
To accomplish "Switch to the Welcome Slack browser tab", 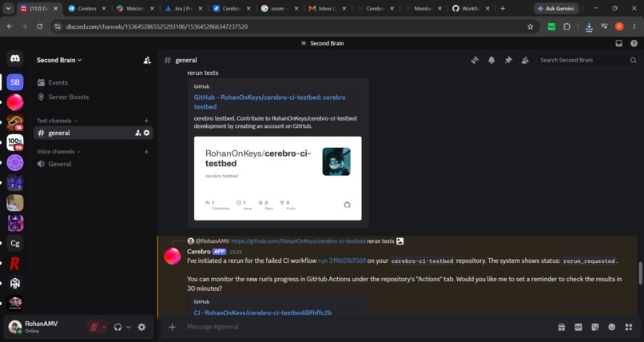I will coord(136,8).
